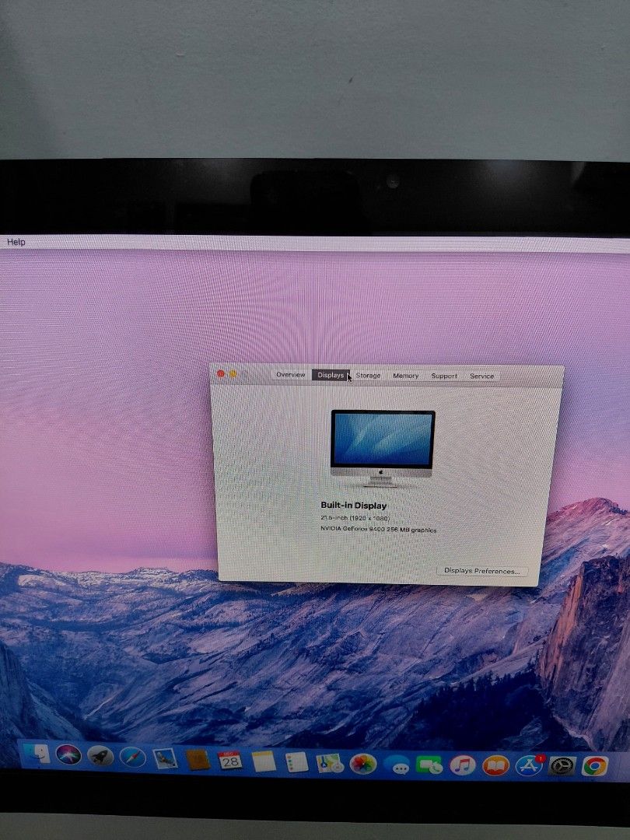Click the NVIDIA GeForce 9400 graphics text
Viewport: 630px width, 840px height.
click(x=378, y=530)
